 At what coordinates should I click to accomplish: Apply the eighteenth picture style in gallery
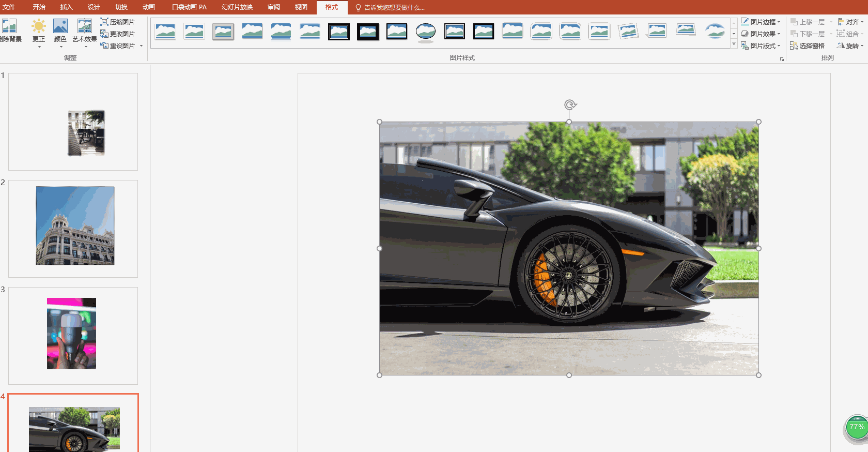657,32
